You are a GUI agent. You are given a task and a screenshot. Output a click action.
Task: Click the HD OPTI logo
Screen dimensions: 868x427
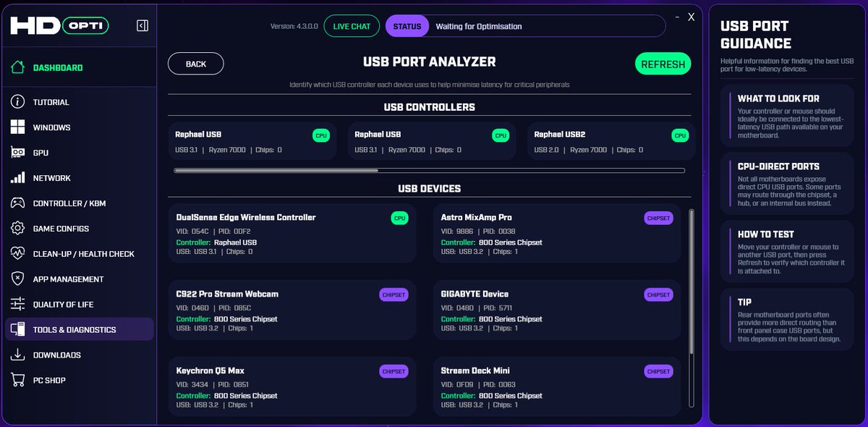pos(60,26)
